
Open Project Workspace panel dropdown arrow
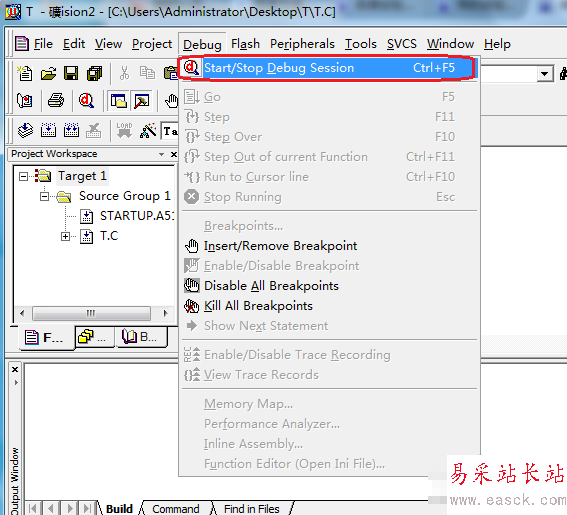click(x=161, y=154)
